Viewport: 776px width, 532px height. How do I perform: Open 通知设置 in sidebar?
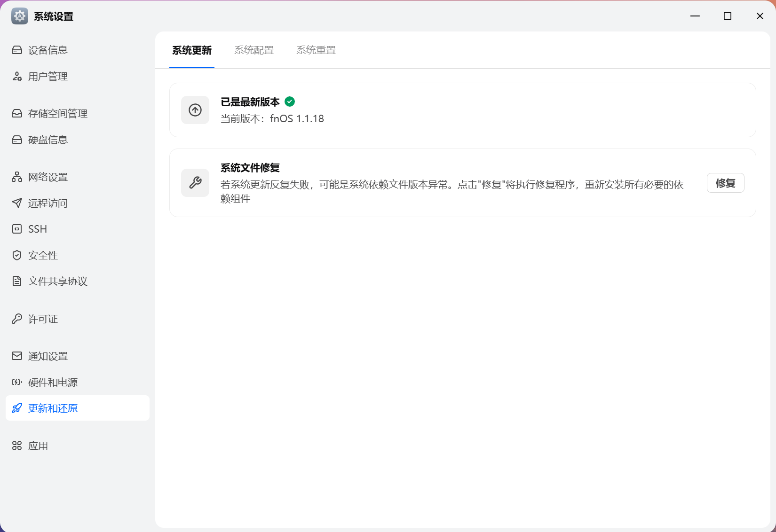click(x=78, y=356)
